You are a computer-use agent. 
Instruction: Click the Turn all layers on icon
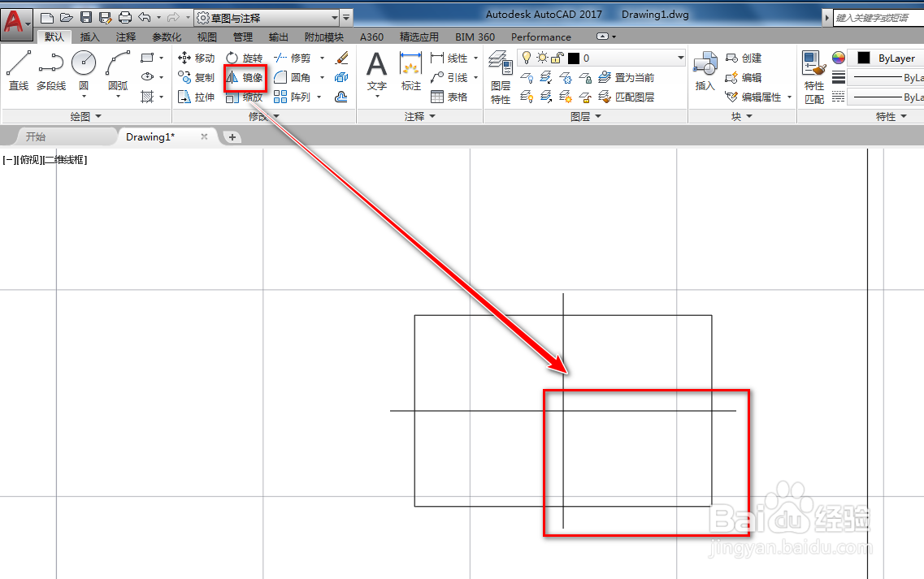[527, 97]
